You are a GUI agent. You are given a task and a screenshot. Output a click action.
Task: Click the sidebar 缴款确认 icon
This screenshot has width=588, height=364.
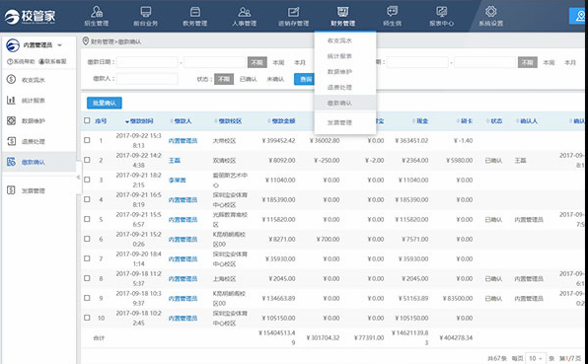[11, 162]
